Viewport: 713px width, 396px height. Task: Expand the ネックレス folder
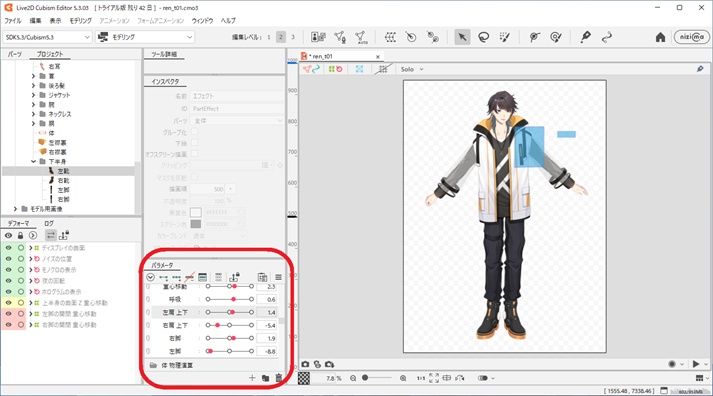(x=33, y=114)
